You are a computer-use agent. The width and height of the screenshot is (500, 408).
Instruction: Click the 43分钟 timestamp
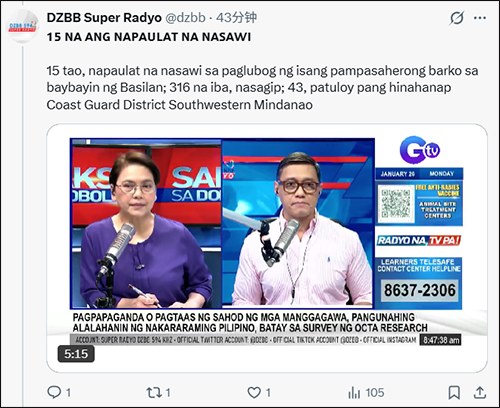[x=236, y=18]
